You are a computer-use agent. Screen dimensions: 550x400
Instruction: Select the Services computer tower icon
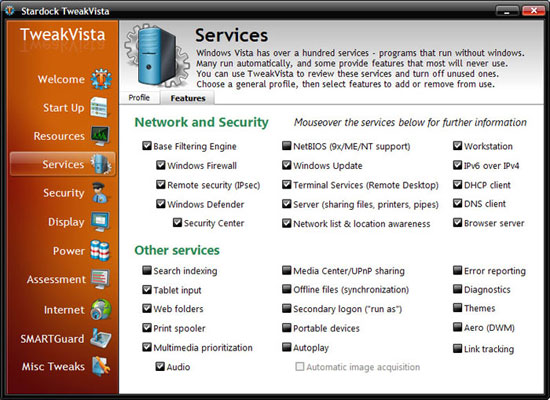[101, 164]
